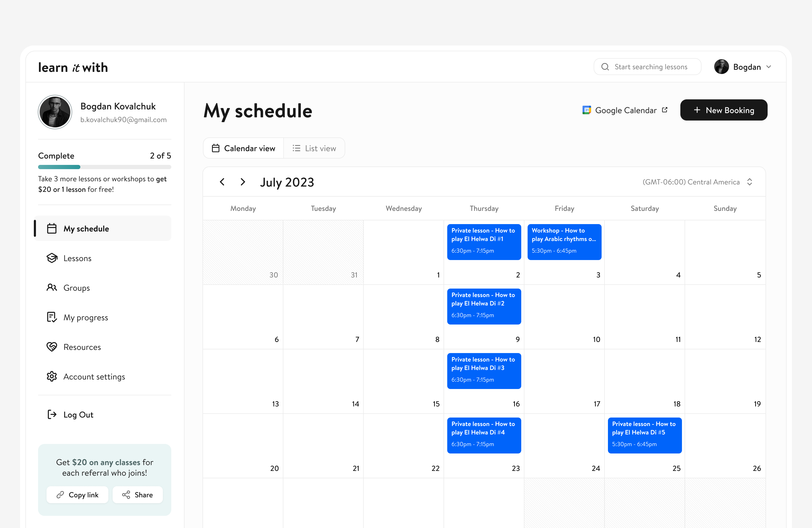Switch to Calendar view
This screenshot has width=812, height=528.
point(244,148)
